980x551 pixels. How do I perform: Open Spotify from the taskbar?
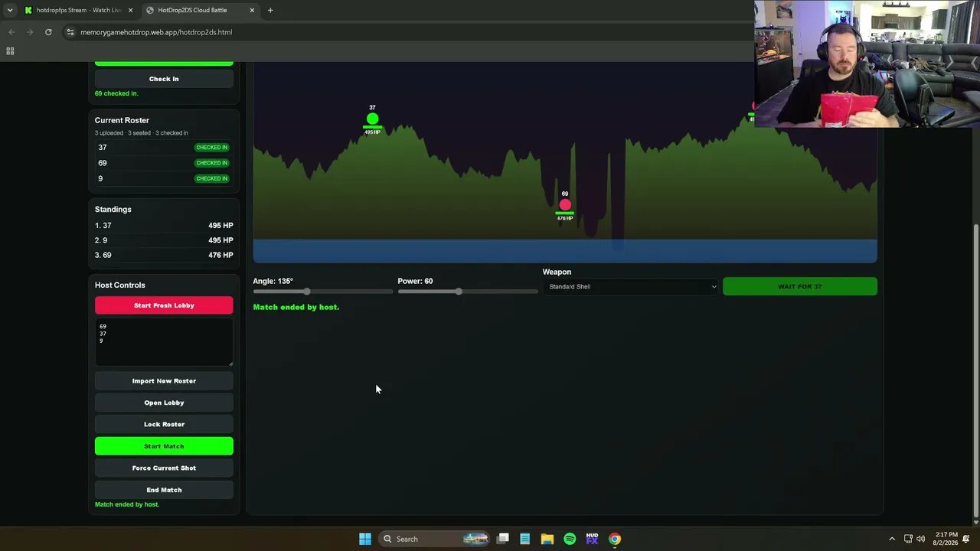click(x=570, y=539)
